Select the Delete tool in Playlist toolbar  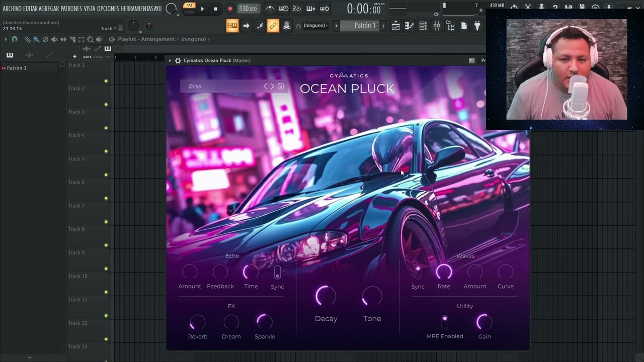45,39
